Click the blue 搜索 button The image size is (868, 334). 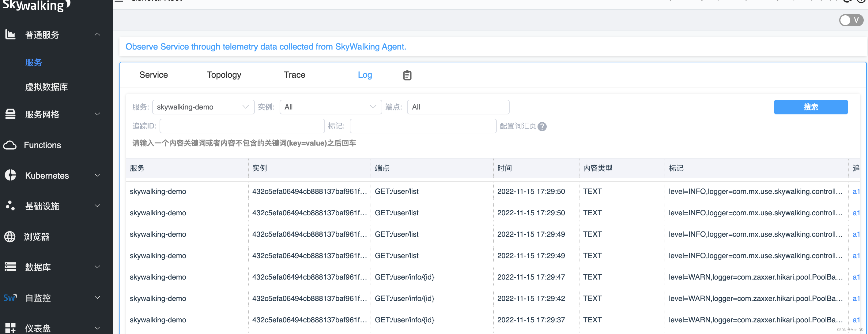click(810, 107)
